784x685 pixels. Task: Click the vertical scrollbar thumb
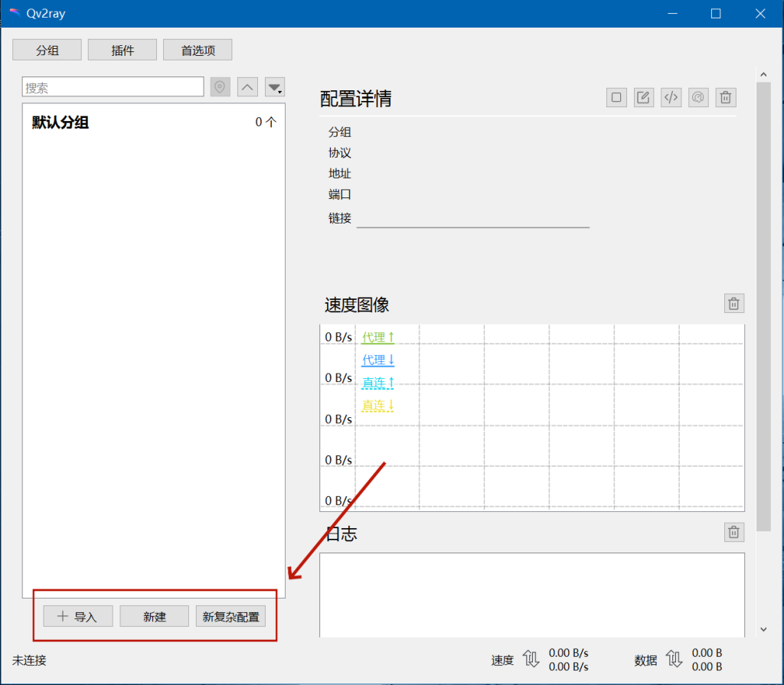[763, 306]
